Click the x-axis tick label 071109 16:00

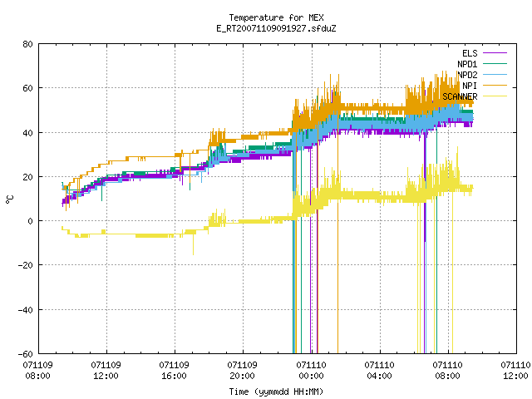click(174, 371)
